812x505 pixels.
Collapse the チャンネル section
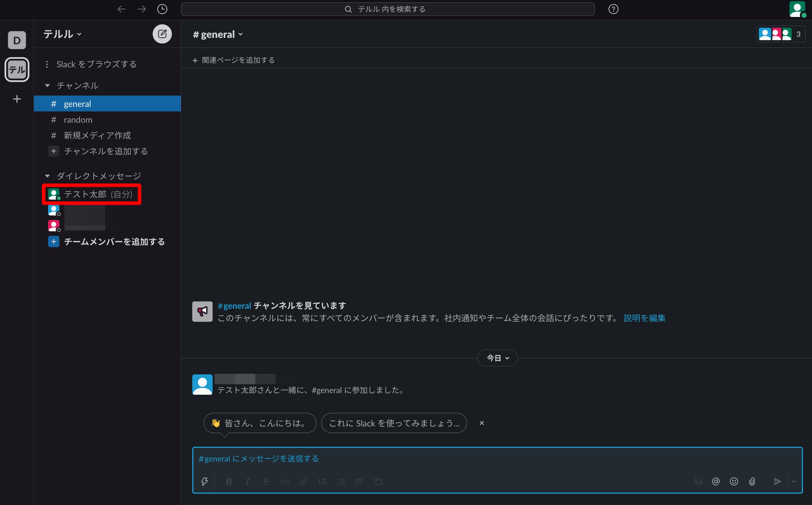(47, 85)
